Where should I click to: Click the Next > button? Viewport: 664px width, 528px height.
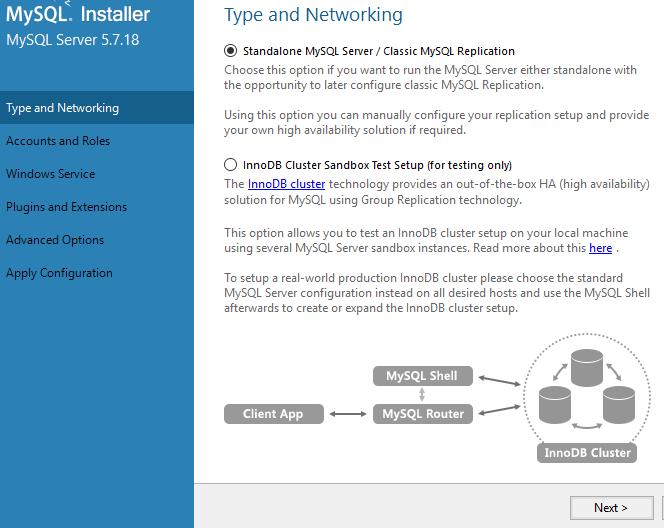pyautogui.click(x=611, y=507)
